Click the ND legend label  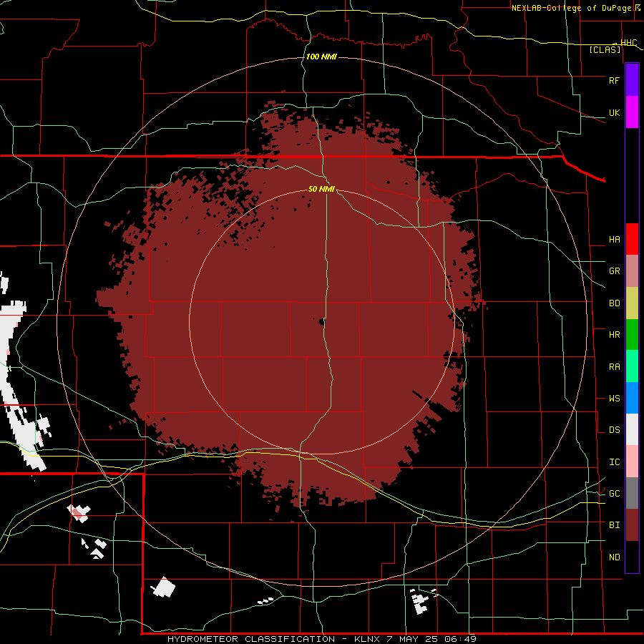pyautogui.click(x=614, y=557)
